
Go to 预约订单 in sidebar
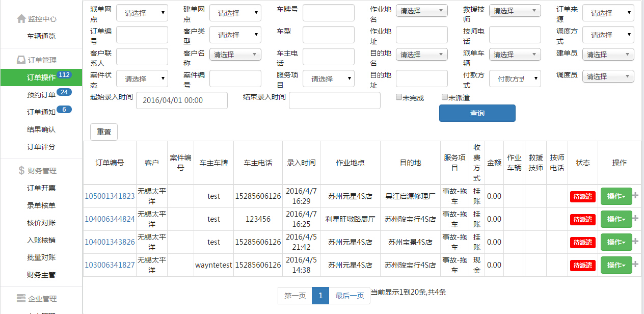[41, 95]
